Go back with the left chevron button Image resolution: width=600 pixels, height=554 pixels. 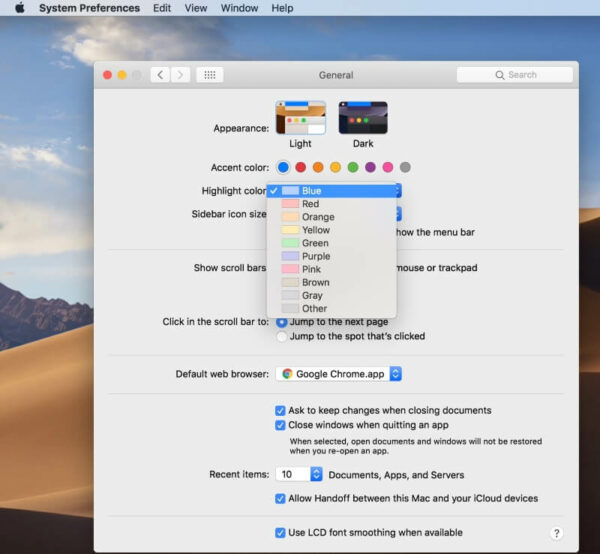tap(160, 75)
